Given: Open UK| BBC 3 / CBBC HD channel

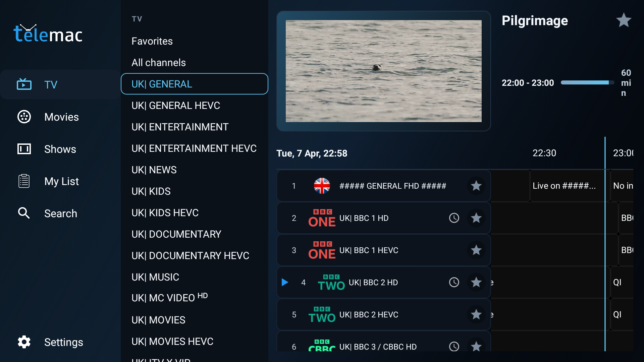Looking at the screenshot, I should (x=378, y=347).
